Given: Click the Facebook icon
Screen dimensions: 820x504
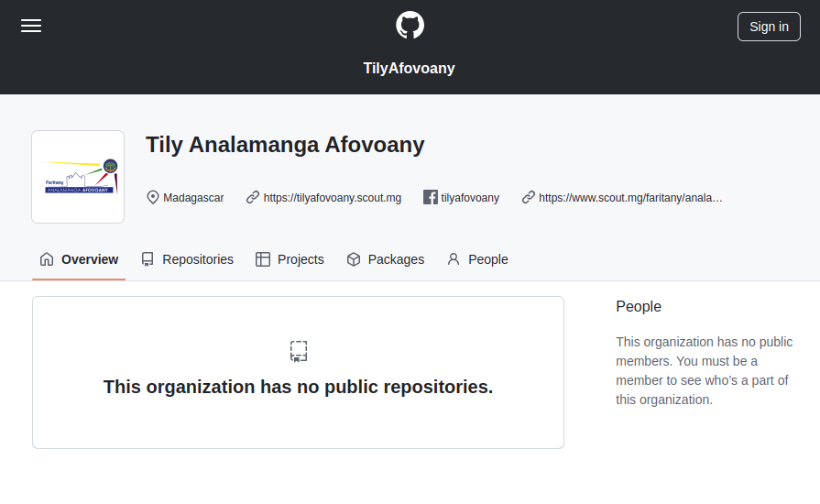Looking at the screenshot, I should [430, 197].
